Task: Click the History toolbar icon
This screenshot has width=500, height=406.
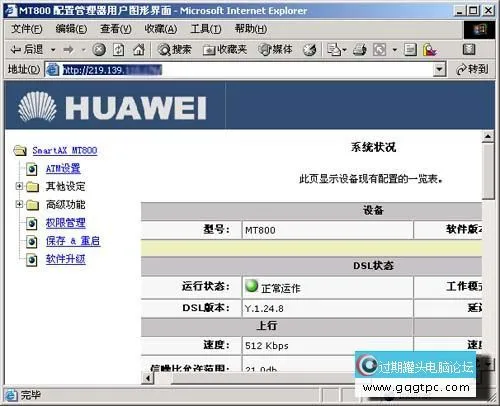Action: (310, 50)
